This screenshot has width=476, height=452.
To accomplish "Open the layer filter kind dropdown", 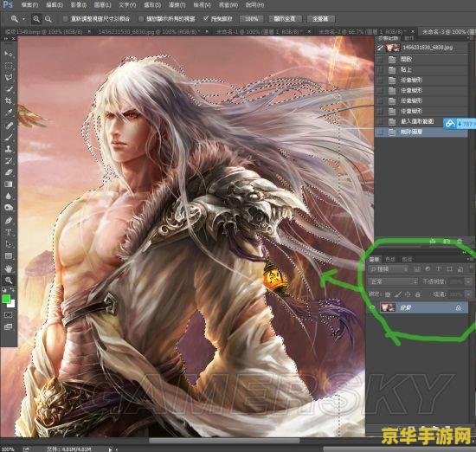I will pyautogui.click(x=389, y=269).
